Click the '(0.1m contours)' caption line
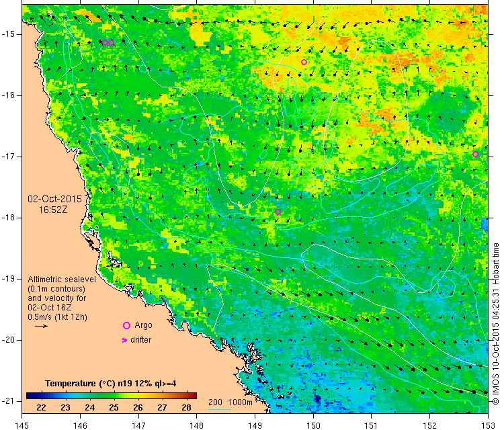This screenshot has height=430, width=504. click(x=56, y=289)
